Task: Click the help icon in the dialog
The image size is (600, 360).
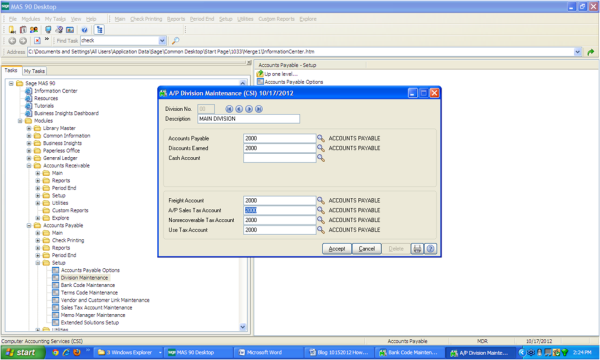Action: pos(430,249)
